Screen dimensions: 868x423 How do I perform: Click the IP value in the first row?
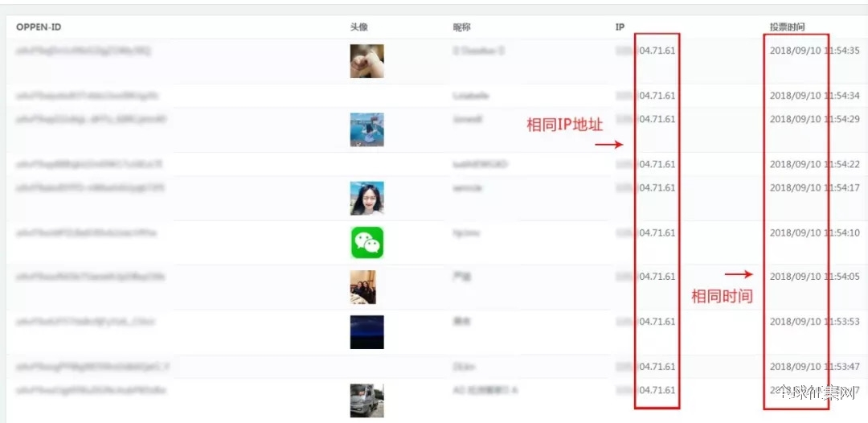[645, 51]
